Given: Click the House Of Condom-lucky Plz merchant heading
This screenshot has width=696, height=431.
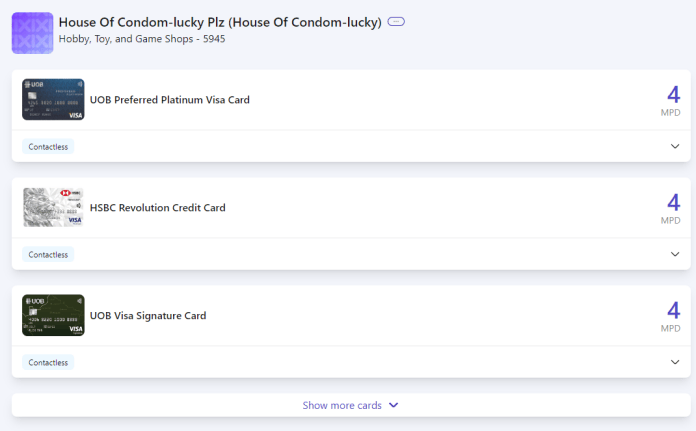Looking at the screenshot, I should coord(220,22).
